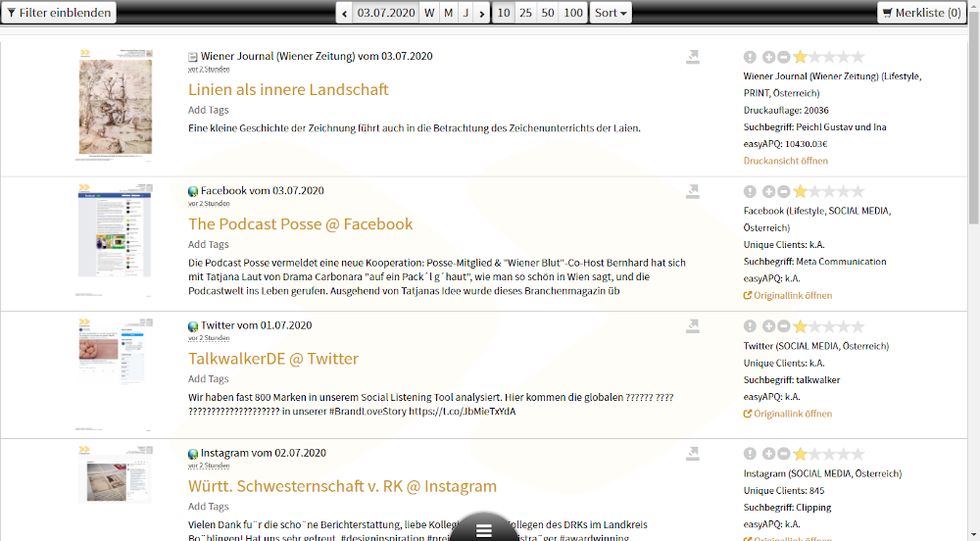The height and width of the screenshot is (541, 980).
Task: Click exclamation icon in Instagram row
Action: (x=750, y=454)
